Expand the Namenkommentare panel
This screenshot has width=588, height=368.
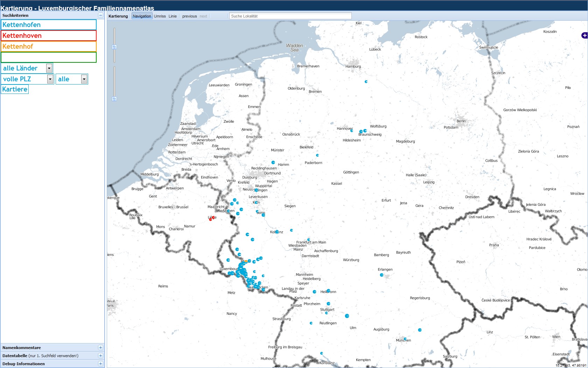[100, 348]
